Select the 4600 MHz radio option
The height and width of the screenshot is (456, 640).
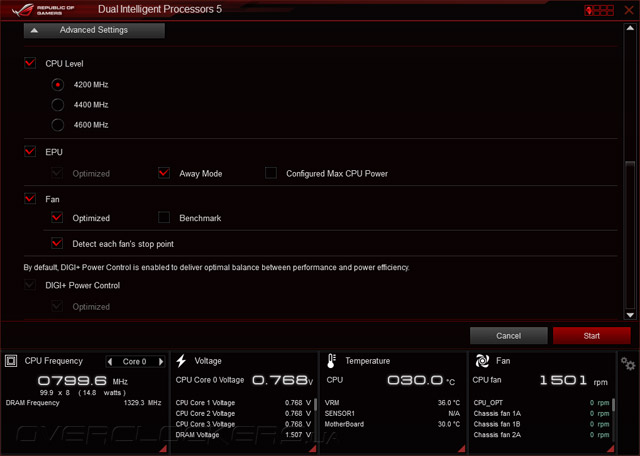tap(58, 125)
